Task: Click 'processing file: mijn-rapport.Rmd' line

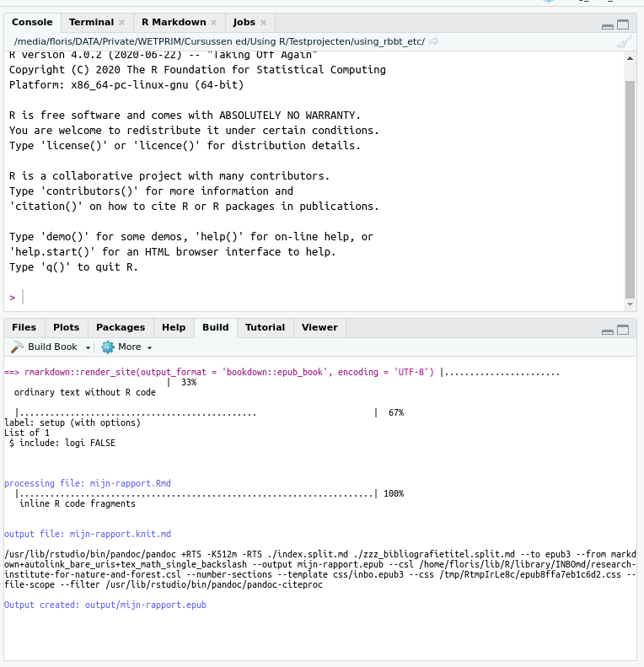Action: pos(88,483)
